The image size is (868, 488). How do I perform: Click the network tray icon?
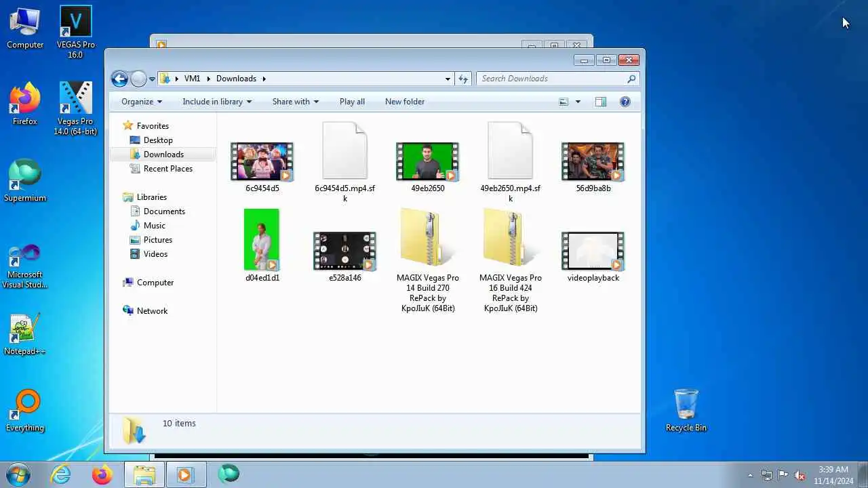click(x=767, y=475)
